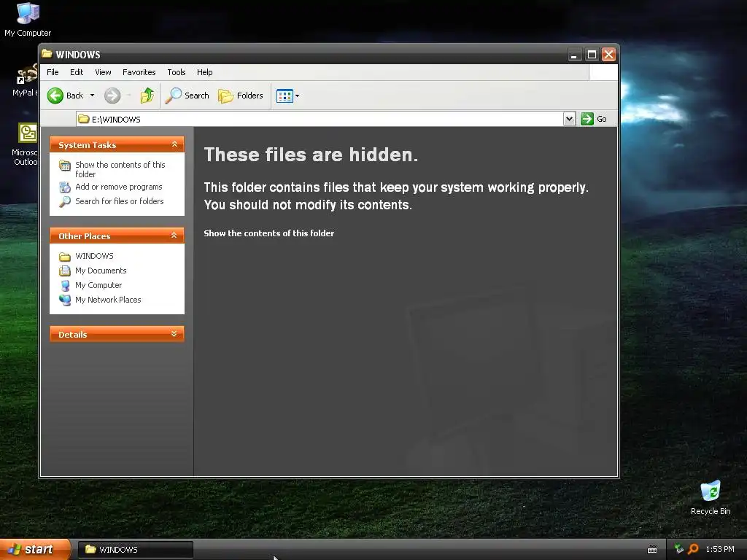Collapse the Other Places panel

pyautogui.click(x=174, y=236)
